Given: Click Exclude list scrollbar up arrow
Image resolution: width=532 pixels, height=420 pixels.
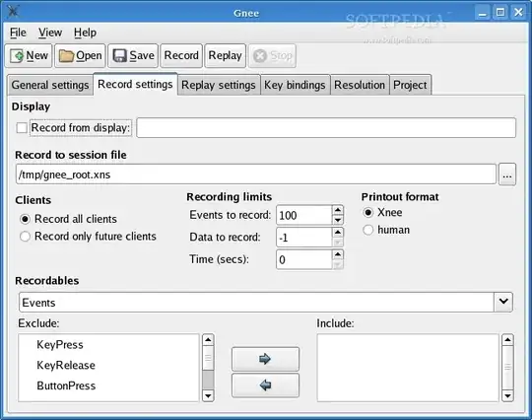Looking at the screenshot, I should [208, 340].
